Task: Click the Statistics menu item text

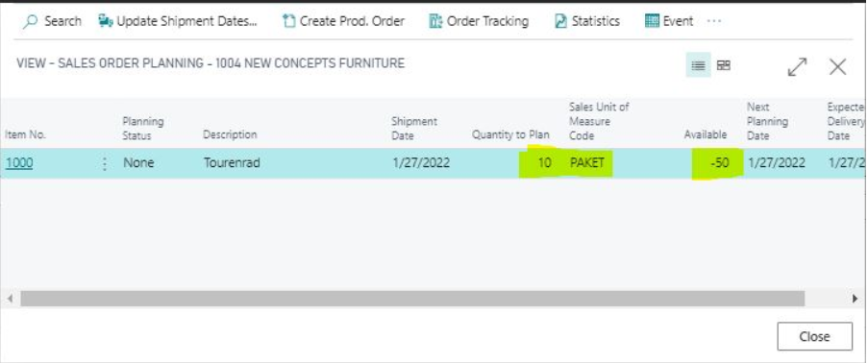Action: pos(596,21)
